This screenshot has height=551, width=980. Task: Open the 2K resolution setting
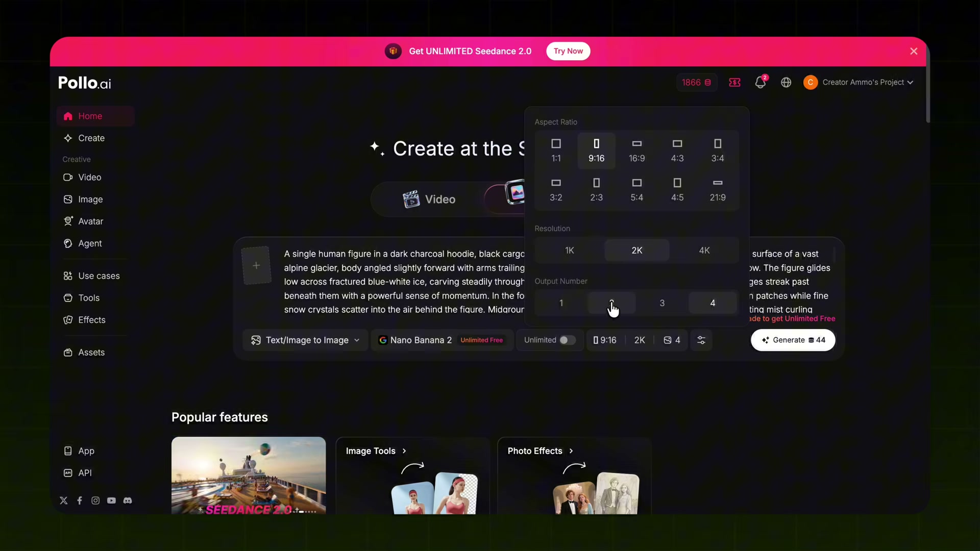pyautogui.click(x=640, y=340)
